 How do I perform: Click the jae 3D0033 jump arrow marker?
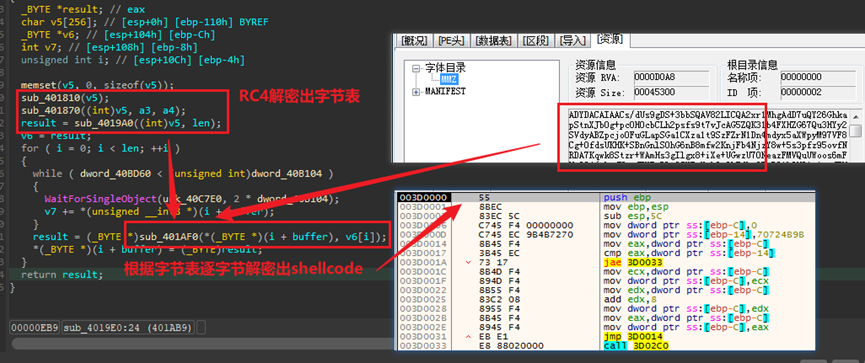click(x=468, y=263)
